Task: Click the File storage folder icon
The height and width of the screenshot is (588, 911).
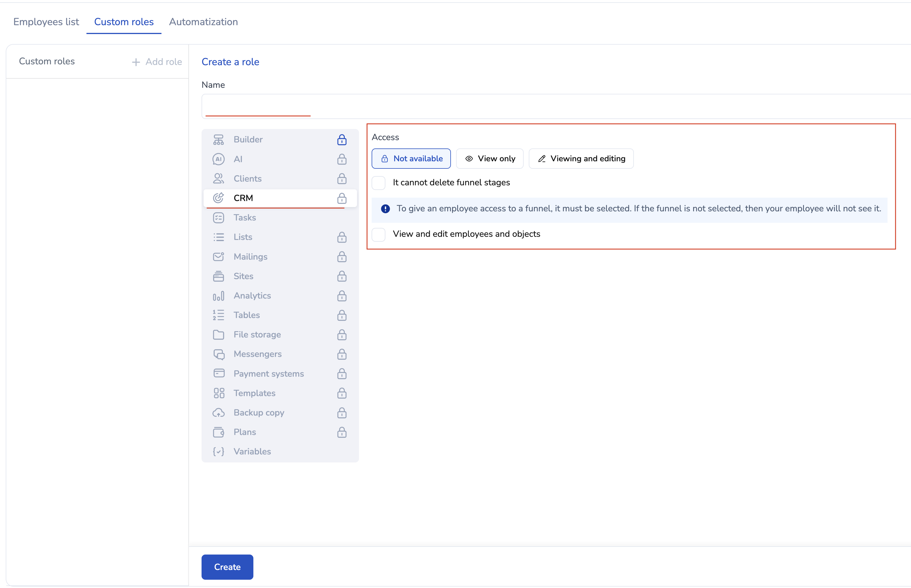Action: (218, 335)
